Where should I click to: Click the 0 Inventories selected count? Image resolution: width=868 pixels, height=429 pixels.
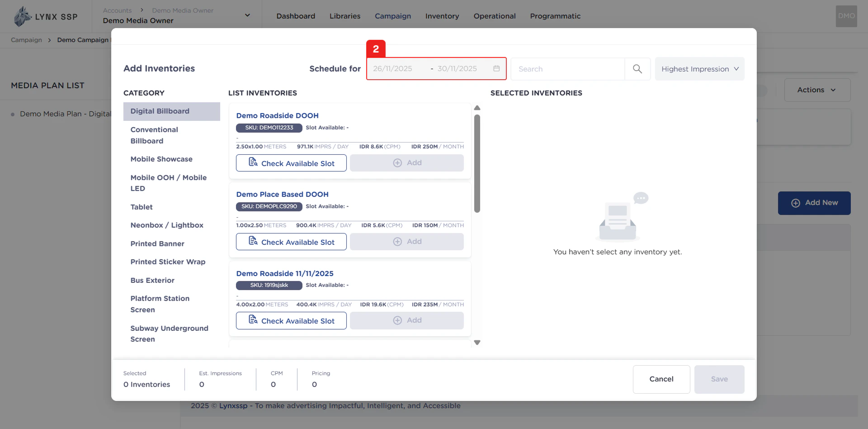[146, 385]
